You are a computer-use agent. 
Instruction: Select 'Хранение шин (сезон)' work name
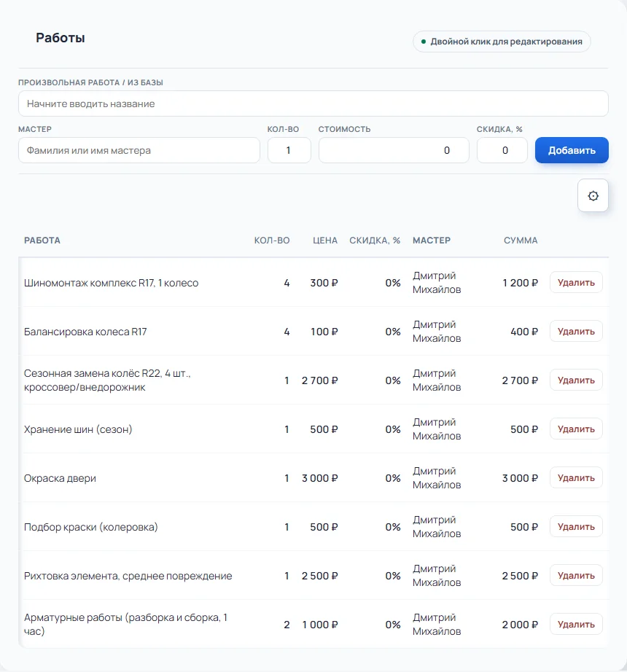coord(78,429)
